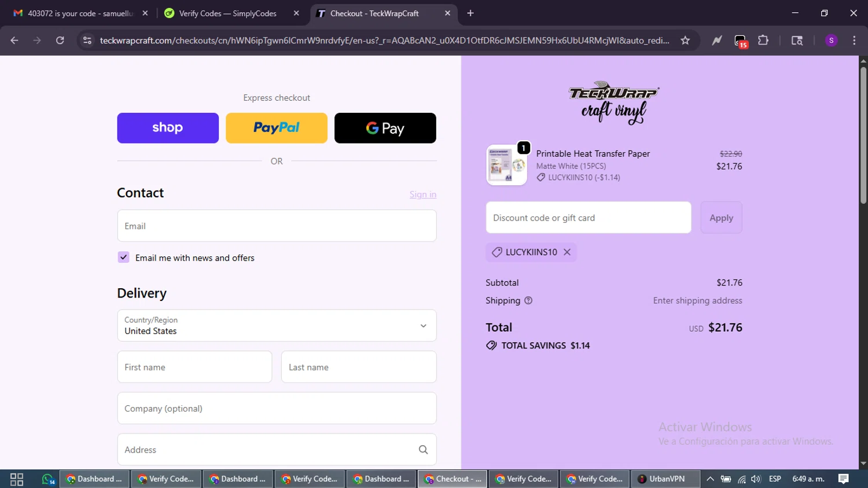Click the browser forward arrow

click(x=37, y=41)
